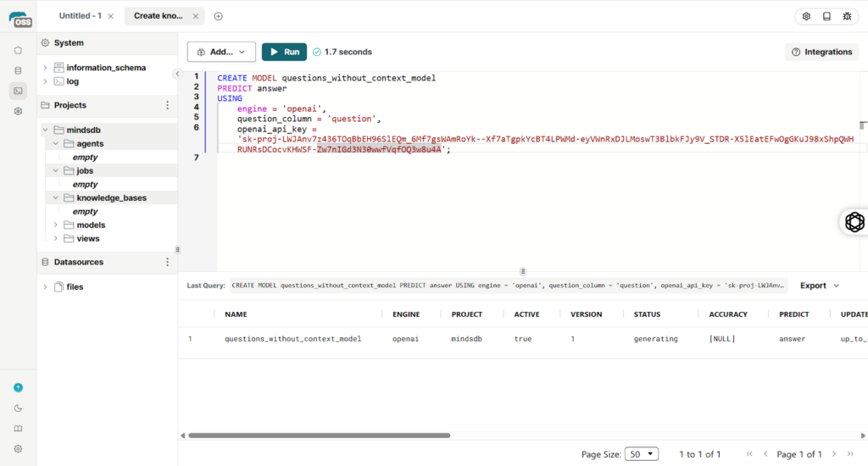The width and height of the screenshot is (868, 466).
Task: Click the database icon in left sidebar
Action: tap(18, 70)
